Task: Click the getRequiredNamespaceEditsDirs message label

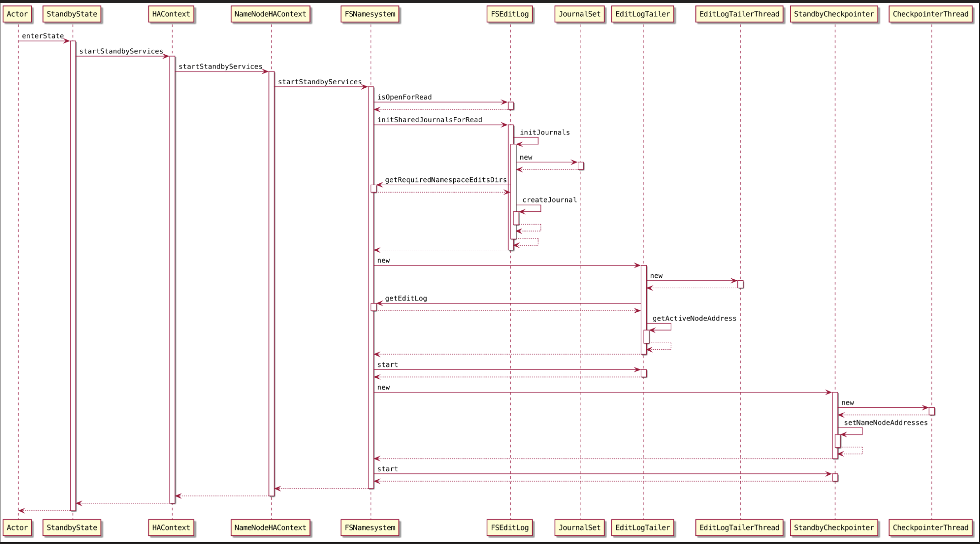Action: tap(446, 180)
